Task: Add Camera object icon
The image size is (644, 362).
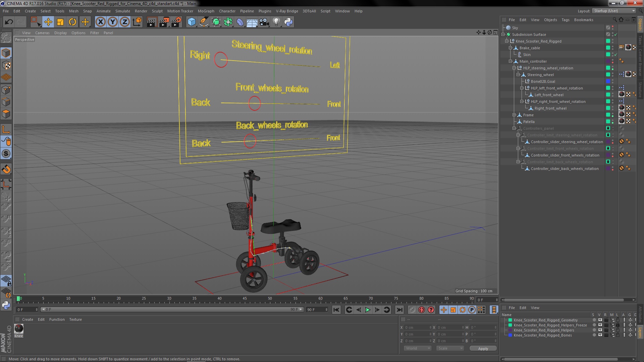Action: pos(264,22)
